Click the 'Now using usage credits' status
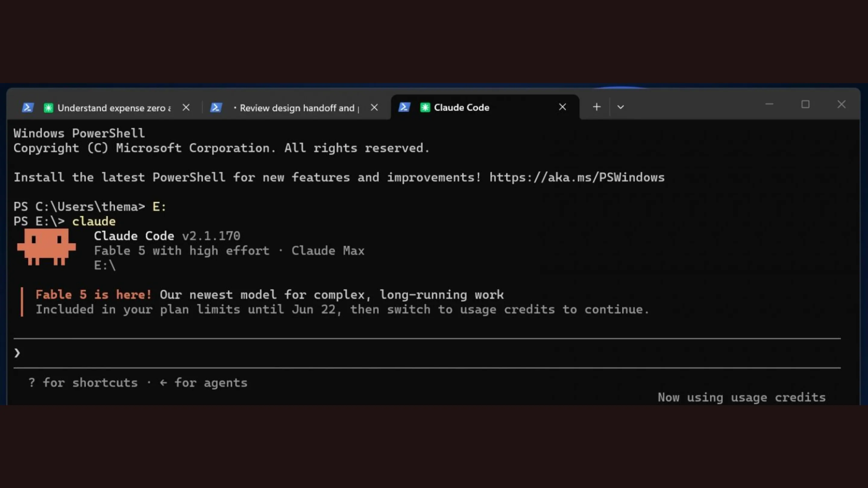 point(742,397)
